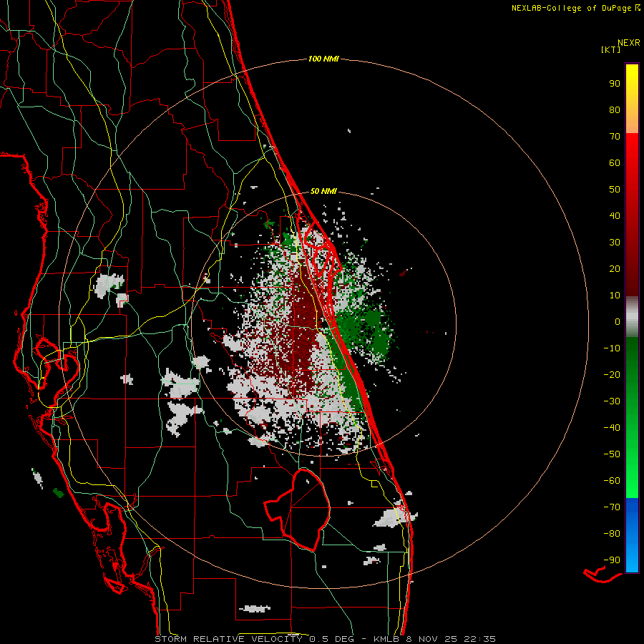This screenshot has height=644, width=644.
Task: Click the "60" value on the velocity scale
Action: 615,163
